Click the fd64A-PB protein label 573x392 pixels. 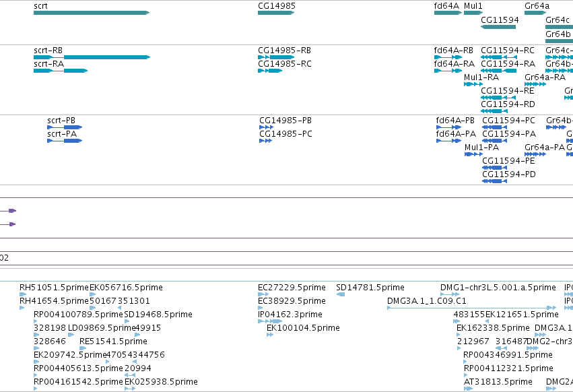point(455,121)
